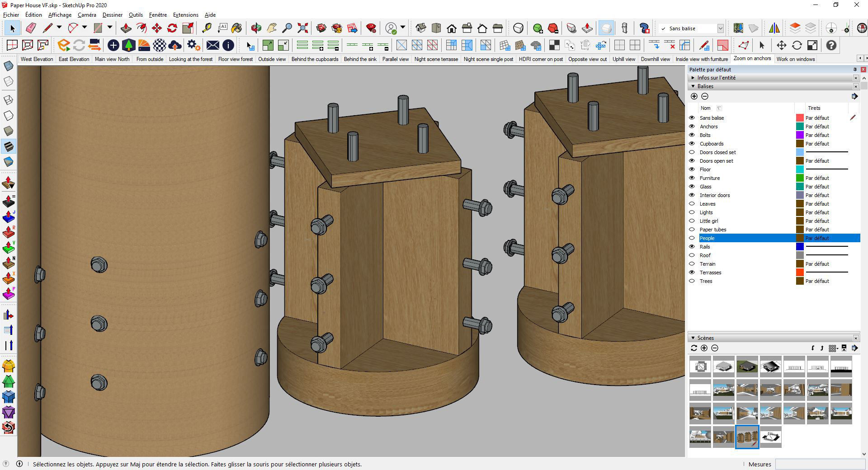Image resolution: width=868 pixels, height=470 pixels.
Task: Toggle visibility of the Roof tag
Action: point(692,255)
